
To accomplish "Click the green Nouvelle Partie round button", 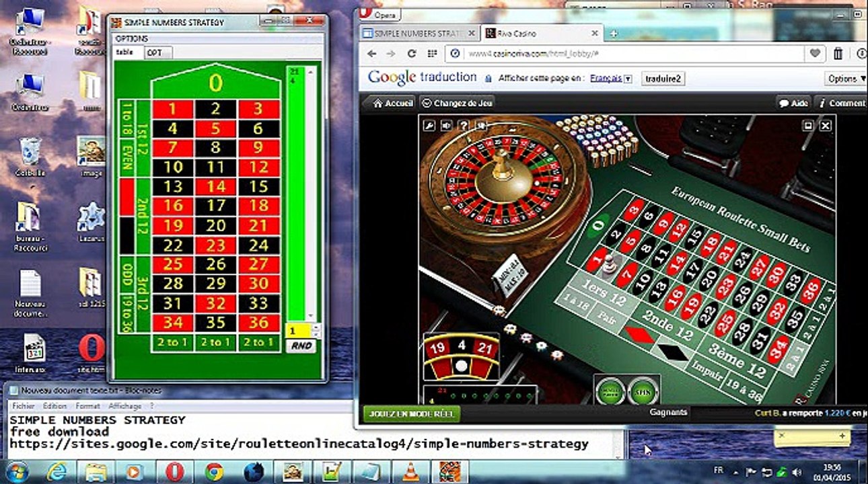I will click(x=611, y=391).
